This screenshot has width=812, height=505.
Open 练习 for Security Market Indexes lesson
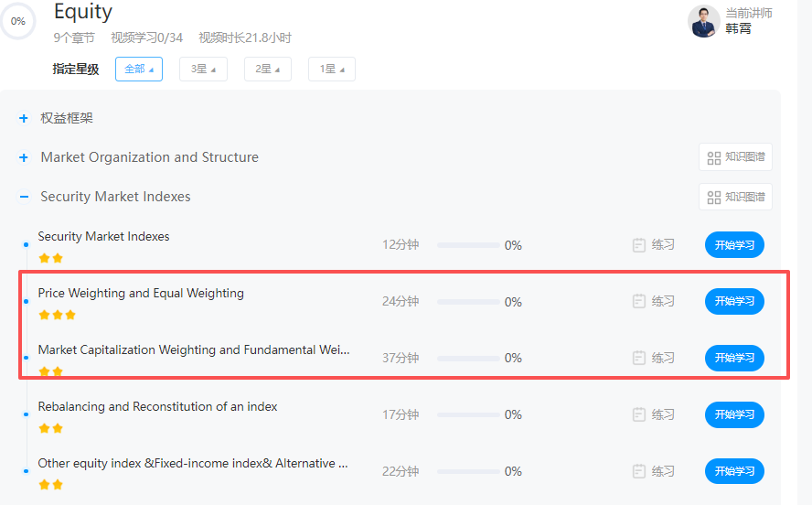click(653, 245)
